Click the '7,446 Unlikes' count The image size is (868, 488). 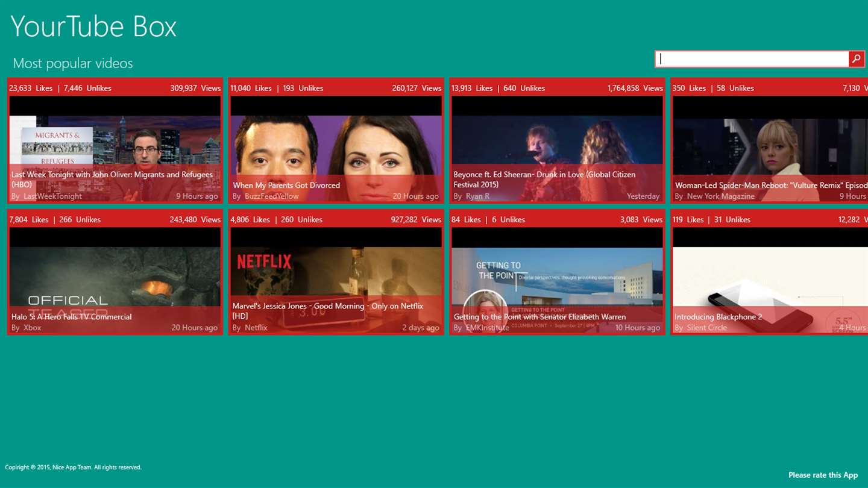[x=87, y=88]
